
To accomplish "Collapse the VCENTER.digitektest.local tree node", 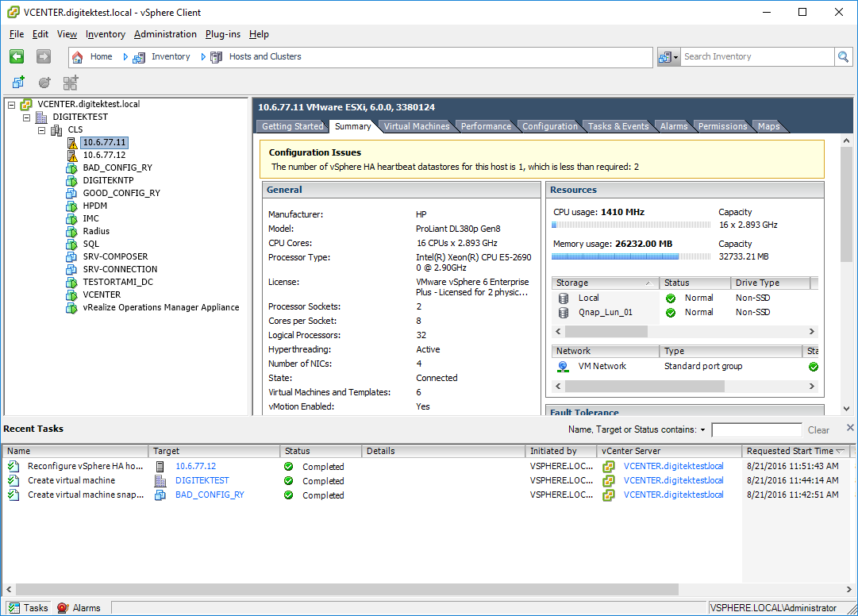I will tap(11, 105).
